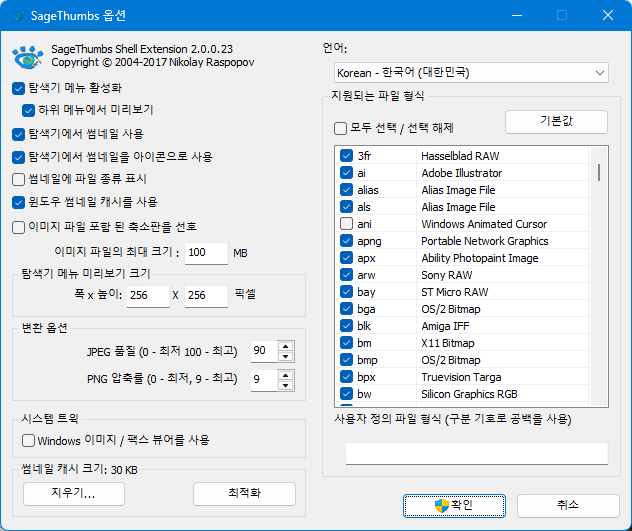Viewport: 632px width, 531px height.
Task: Check 이미지 파일 포함 된 축소판을 선호
Action: pos(19,227)
